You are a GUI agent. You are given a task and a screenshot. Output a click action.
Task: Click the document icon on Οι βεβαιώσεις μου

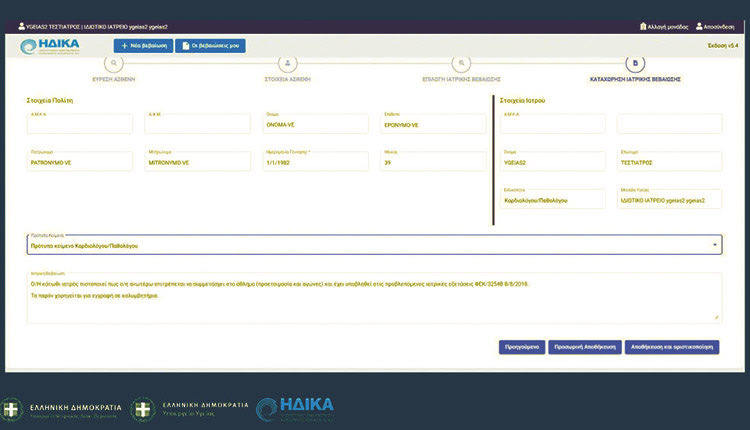(186, 46)
